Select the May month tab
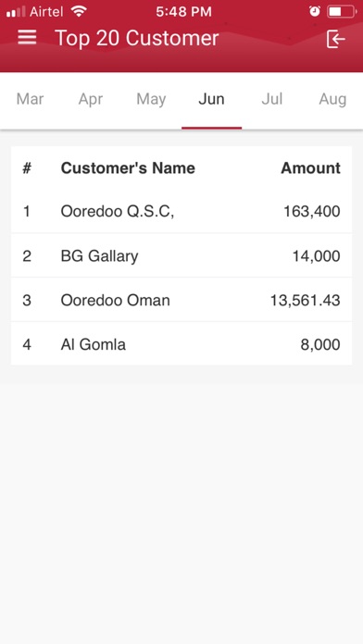The height and width of the screenshot is (644, 363). (x=151, y=99)
